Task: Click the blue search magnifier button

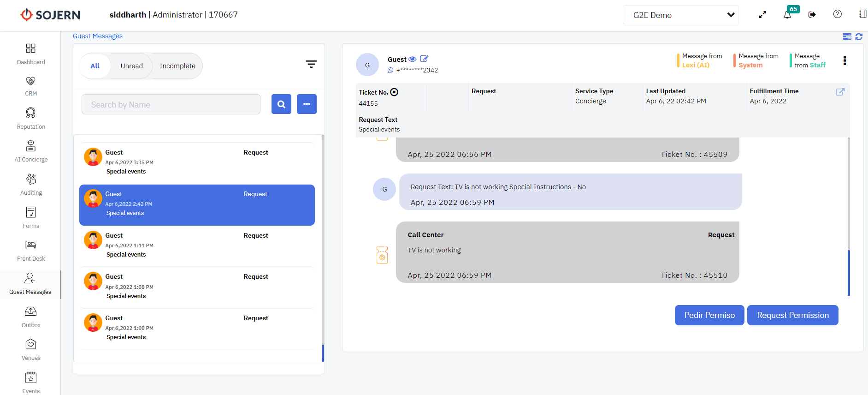Action: [x=281, y=104]
